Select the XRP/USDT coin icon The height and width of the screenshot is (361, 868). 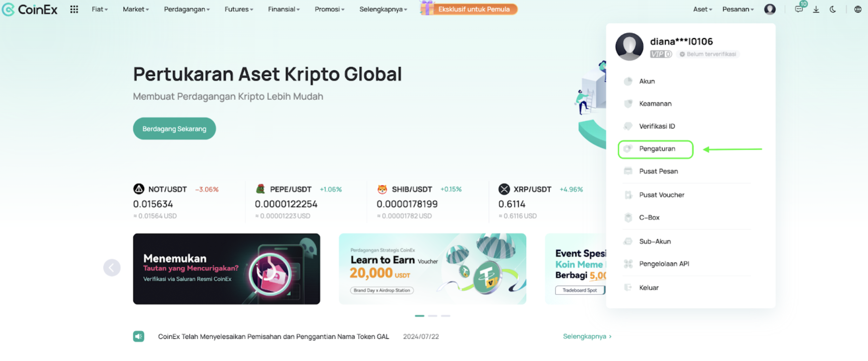504,189
